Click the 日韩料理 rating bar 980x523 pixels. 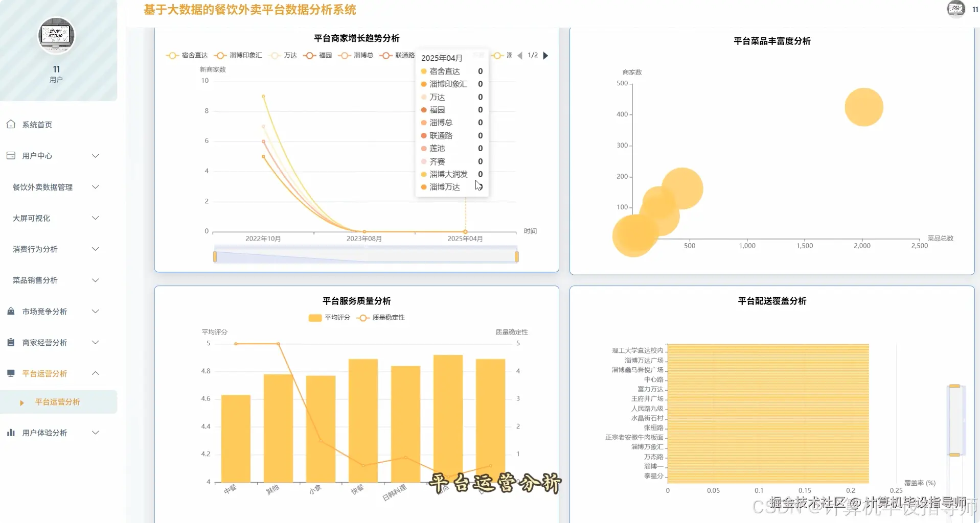point(405,424)
